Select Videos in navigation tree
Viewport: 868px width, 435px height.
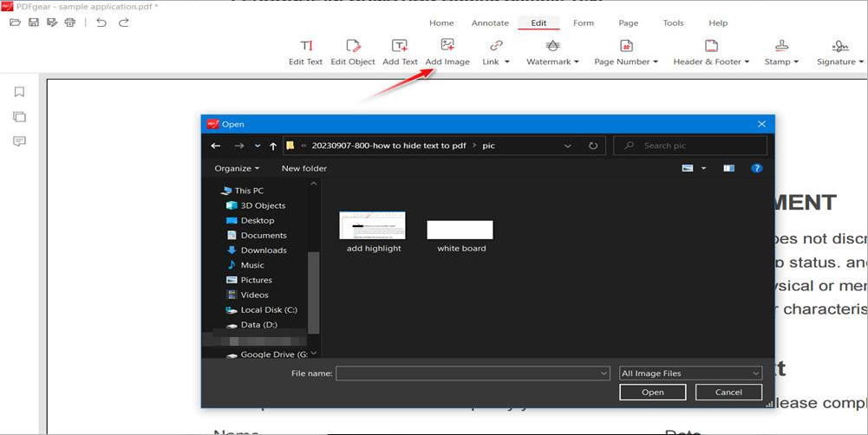click(x=247, y=295)
